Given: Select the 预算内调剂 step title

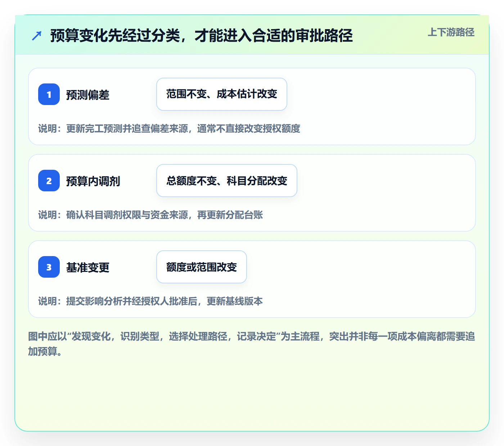Looking at the screenshot, I should [x=93, y=181].
